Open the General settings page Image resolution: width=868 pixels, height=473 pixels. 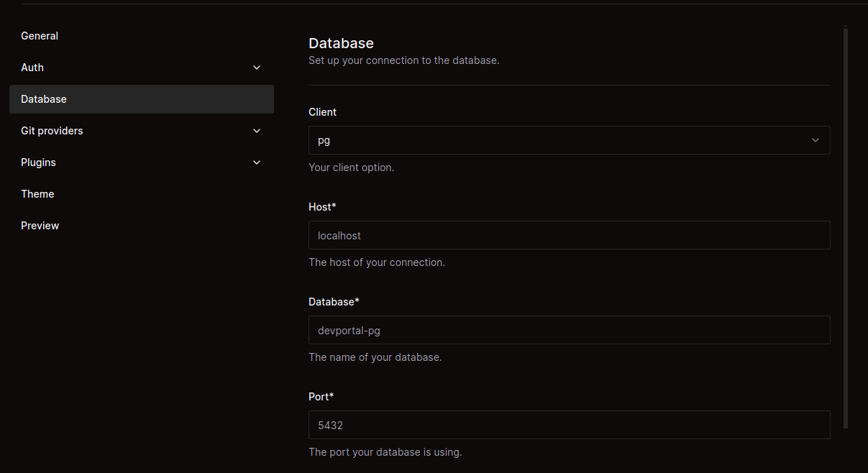click(40, 36)
